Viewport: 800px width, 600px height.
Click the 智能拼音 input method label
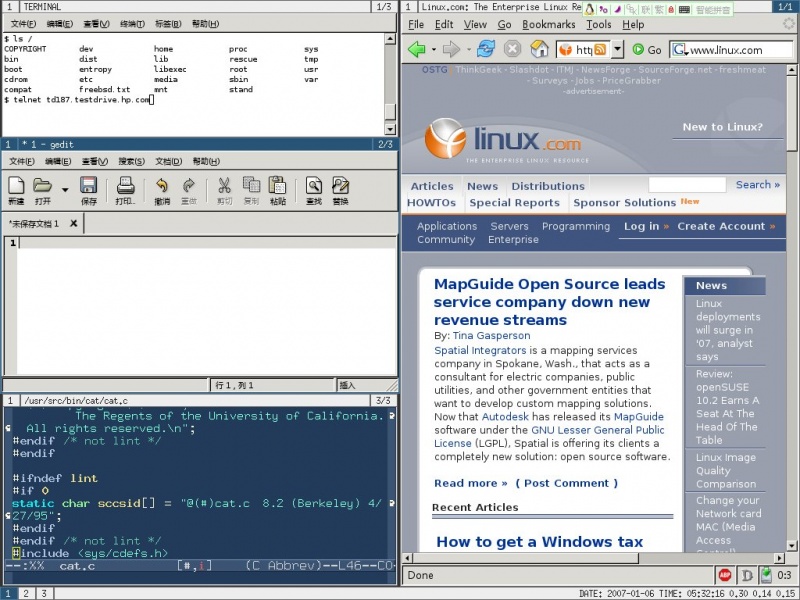713,9
